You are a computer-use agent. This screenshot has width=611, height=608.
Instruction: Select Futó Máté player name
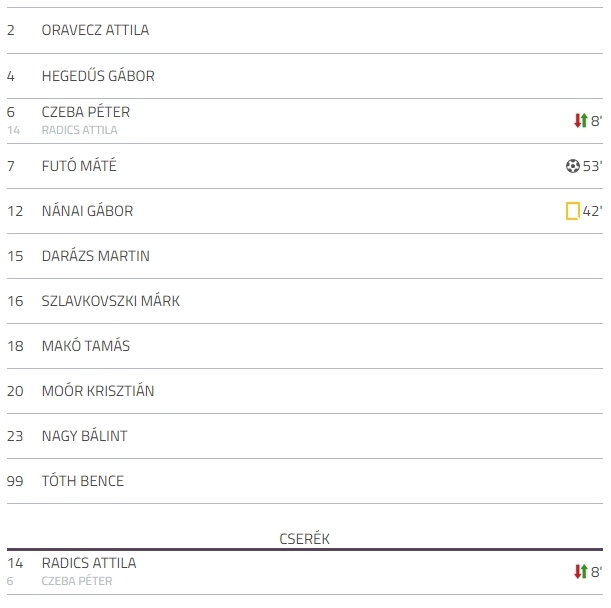tap(79, 166)
